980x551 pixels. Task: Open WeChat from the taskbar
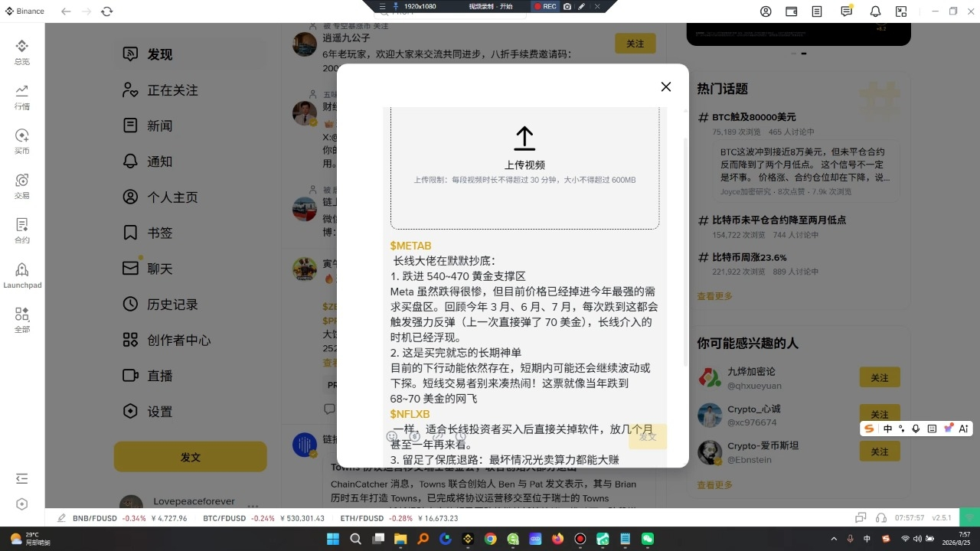(x=648, y=539)
